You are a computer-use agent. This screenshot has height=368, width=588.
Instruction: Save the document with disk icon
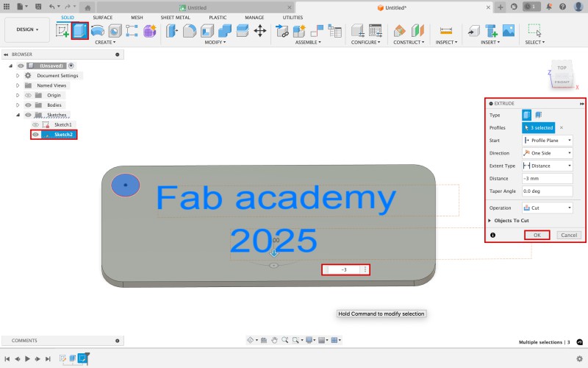[x=38, y=7]
